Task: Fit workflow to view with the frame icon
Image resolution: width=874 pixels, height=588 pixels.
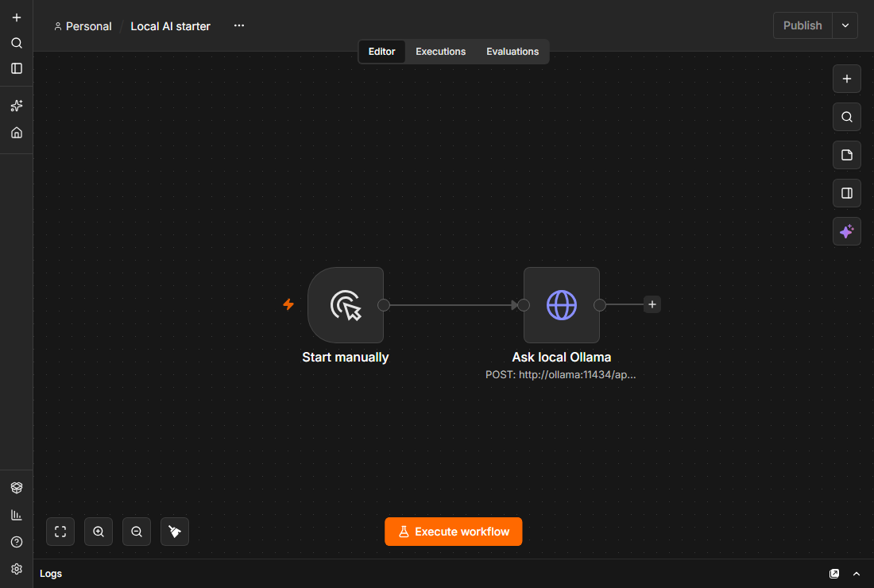Action: (x=60, y=532)
